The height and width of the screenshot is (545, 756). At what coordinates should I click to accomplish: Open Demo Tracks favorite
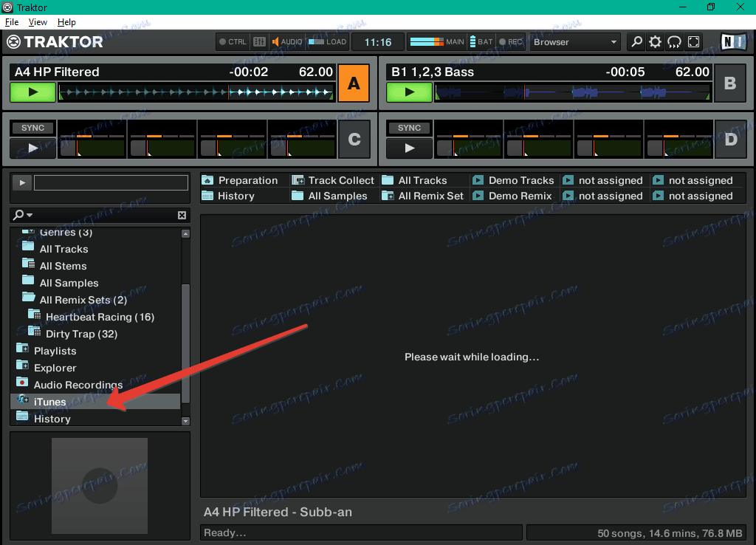[x=514, y=180]
